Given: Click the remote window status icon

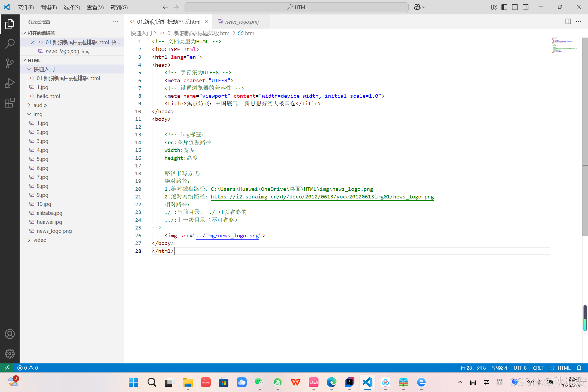Looking at the screenshot, I should point(7,368).
